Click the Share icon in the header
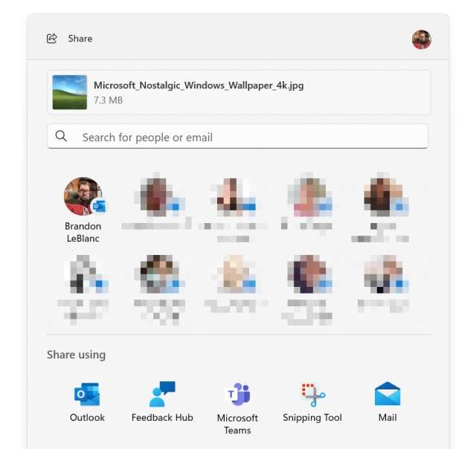Image resolution: width=476 pixels, height=449 pixels. click(52, 39)
